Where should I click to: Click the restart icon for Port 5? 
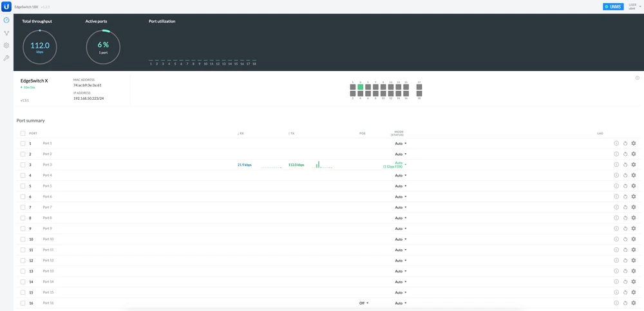(x=625, y=186)
